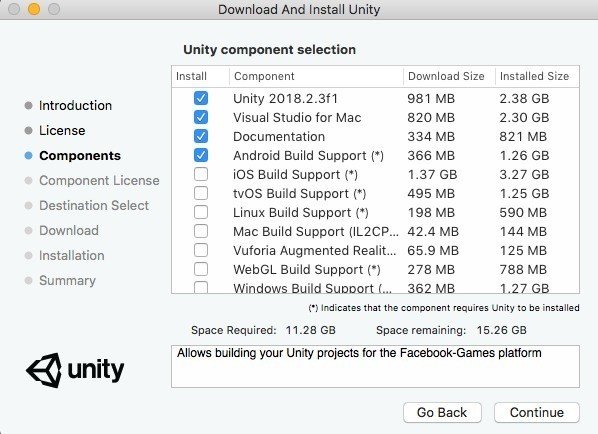Tick the WebGL Build Support checkbox

click(201, 269)
